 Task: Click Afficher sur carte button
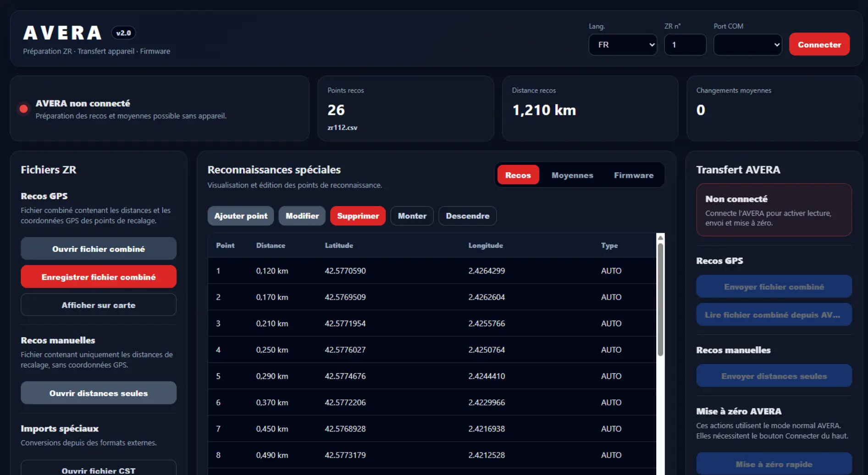tap(99, 305)
